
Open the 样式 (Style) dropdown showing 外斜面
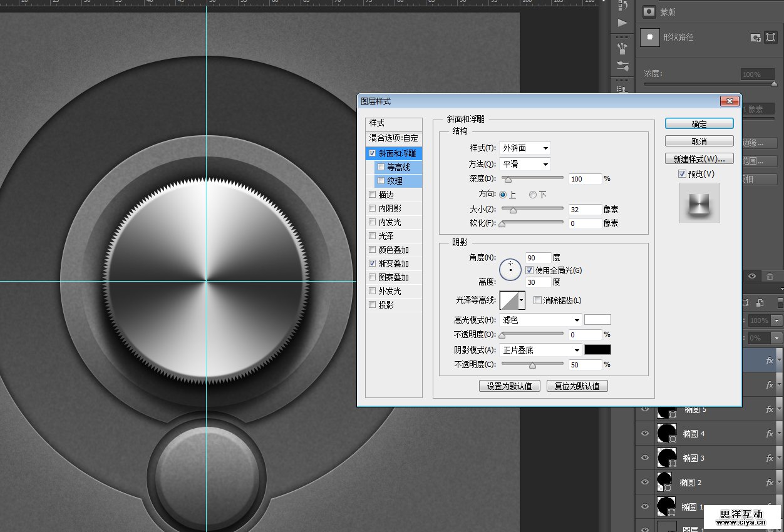[525, 148]
